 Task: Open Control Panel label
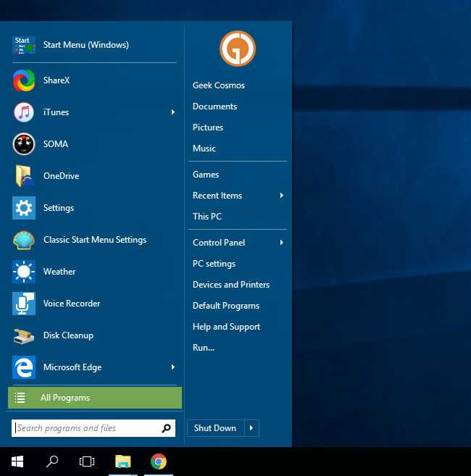[219, 242]
